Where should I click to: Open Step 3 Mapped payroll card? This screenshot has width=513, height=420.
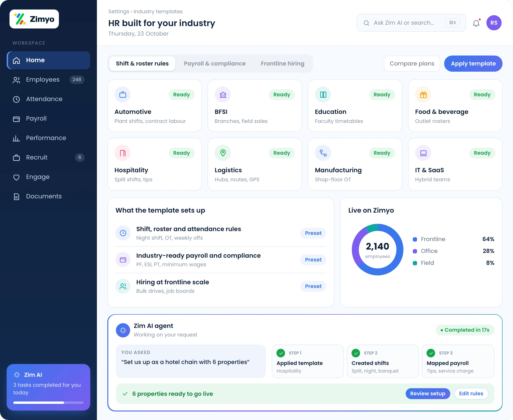point(458,361)
